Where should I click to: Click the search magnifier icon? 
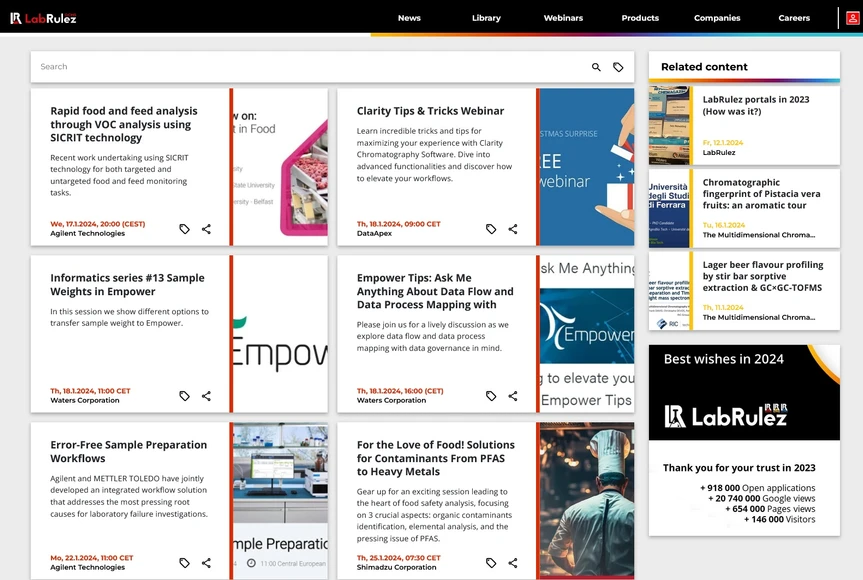(596, 67)
